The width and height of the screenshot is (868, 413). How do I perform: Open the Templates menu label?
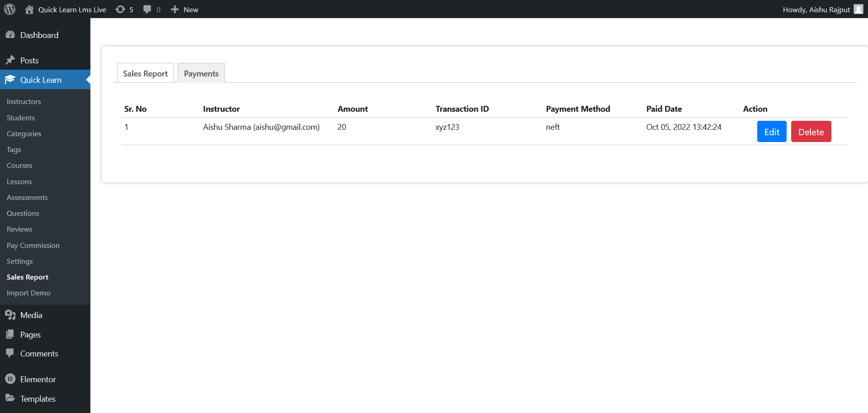coord(38,399)
